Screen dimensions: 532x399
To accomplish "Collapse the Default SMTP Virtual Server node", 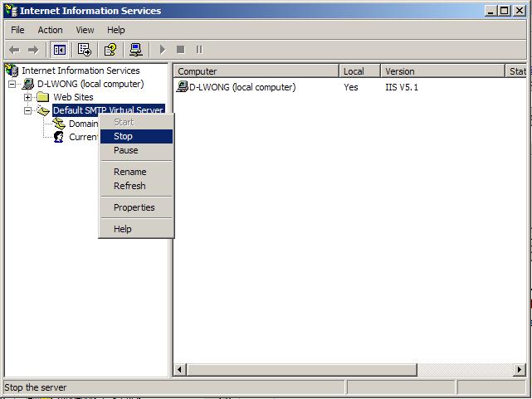I will pyautogui.click(x=28, y=110).
